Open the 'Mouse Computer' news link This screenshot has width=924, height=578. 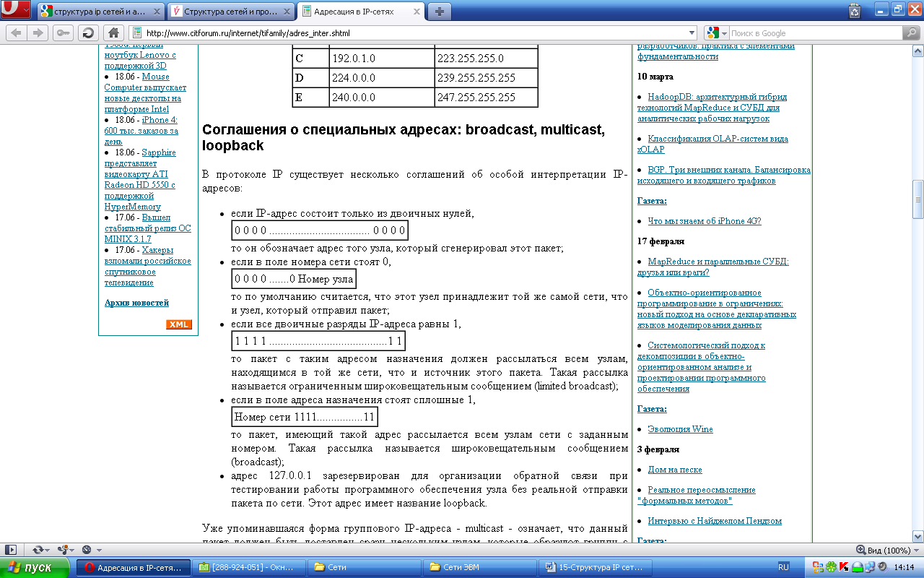click(x=145, y=92)
